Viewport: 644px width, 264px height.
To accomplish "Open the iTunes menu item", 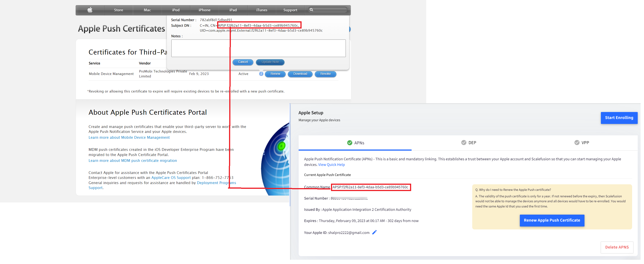I will (262, 10).
